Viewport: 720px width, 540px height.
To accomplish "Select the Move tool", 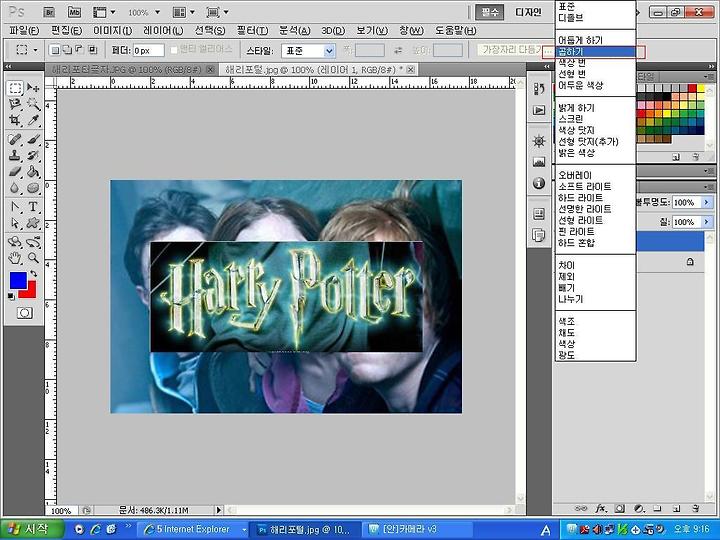I will click(x=33, y=87).
